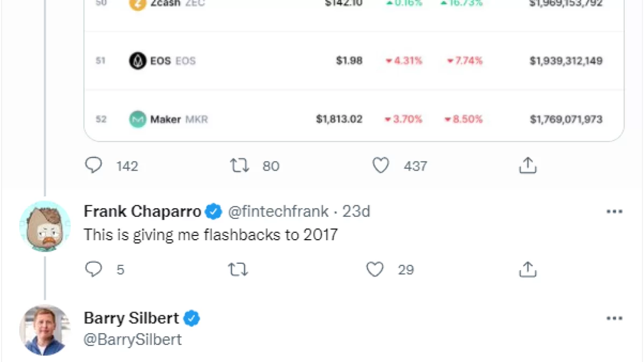Click the EOS coin logo icon
Viewport: 644px width, 362px height.
(x=138, y=61)
